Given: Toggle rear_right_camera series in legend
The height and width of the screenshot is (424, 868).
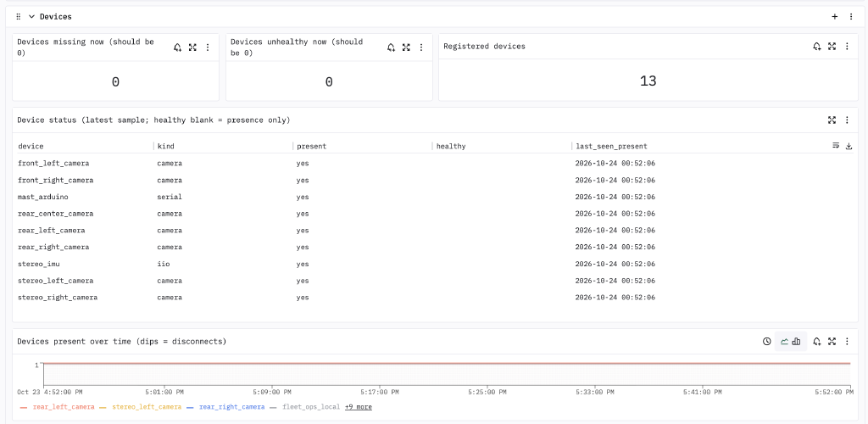Looking at the screenshot, I should tap(232, 407).
